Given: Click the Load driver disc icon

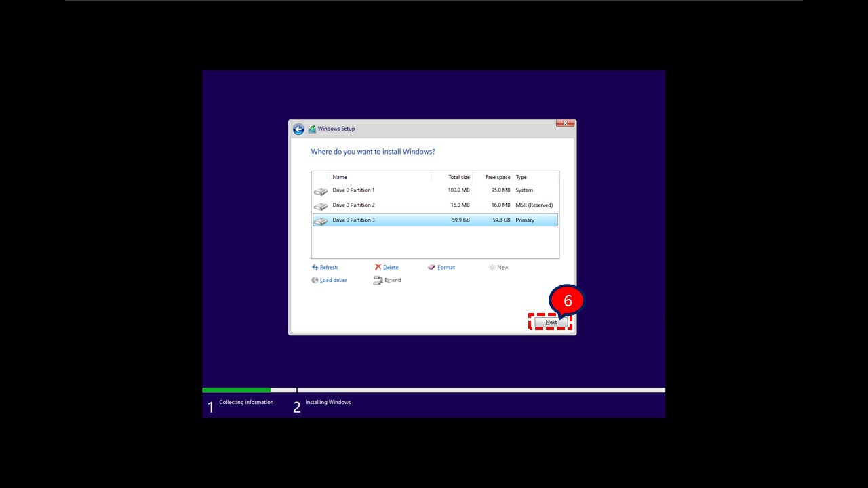Looking at the screenshot, I should tap(315, 280).
